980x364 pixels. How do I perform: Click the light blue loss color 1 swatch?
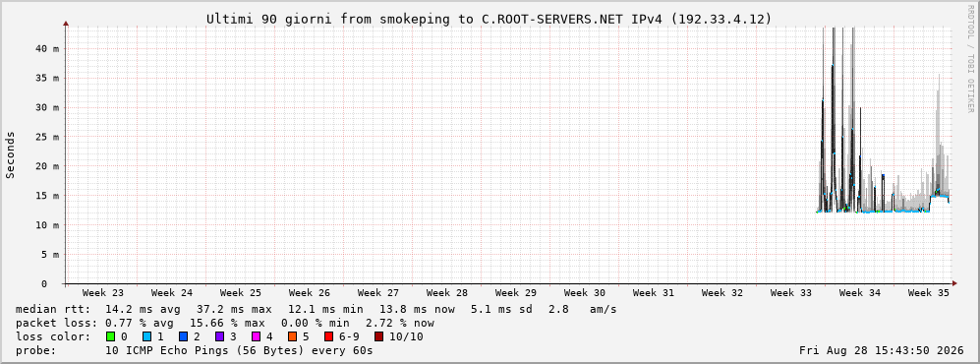(146, 337)
